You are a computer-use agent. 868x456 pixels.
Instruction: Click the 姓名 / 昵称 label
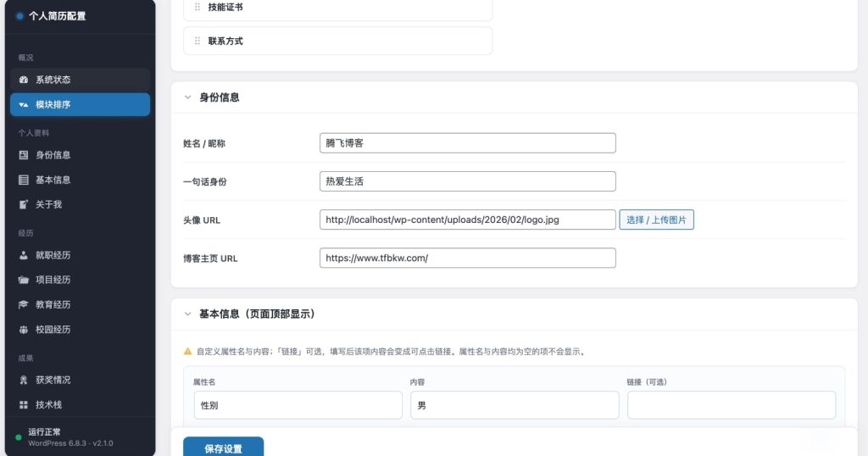coord(204,144)
